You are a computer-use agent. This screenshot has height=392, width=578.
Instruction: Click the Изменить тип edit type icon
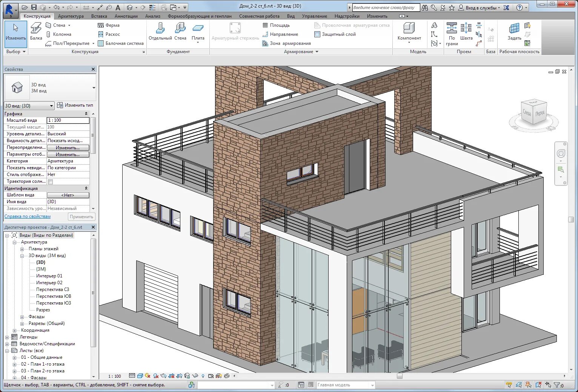[x=60, y=105]
